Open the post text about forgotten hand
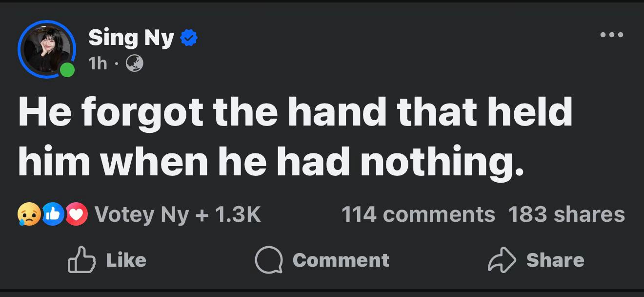 point(295,137)
